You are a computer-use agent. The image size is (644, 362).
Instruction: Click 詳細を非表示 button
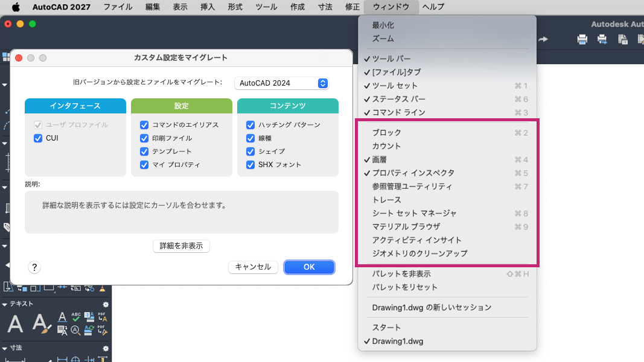(x=181, y=246)
